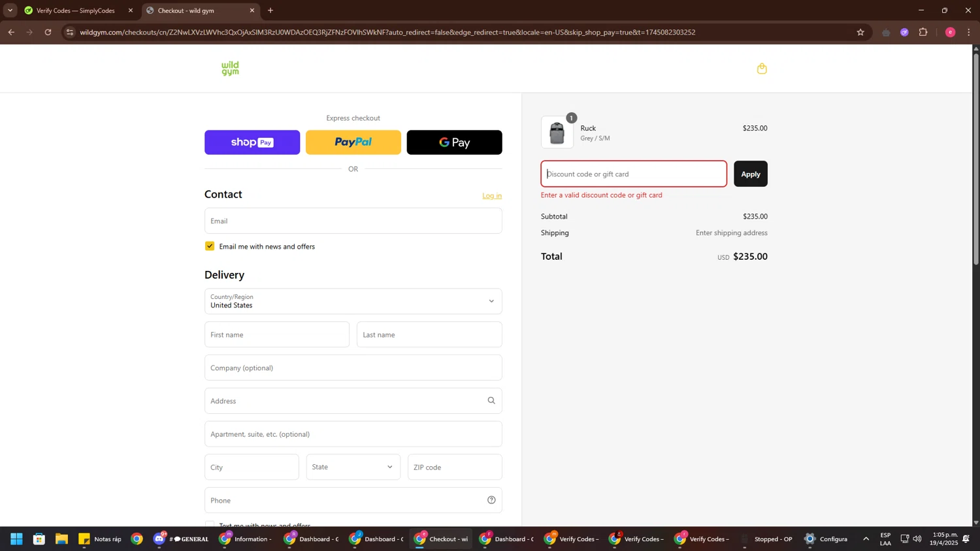Click the purple extension icon in toolbar
Image resolution: width=980 pixels, height=551 pixels.
pyautogui.click(x=904, y=32)
